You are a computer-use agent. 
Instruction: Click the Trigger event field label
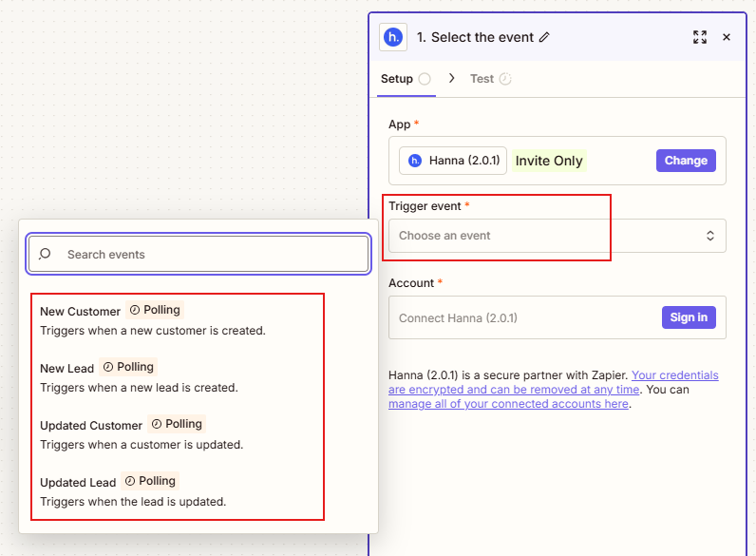point(425,206)
